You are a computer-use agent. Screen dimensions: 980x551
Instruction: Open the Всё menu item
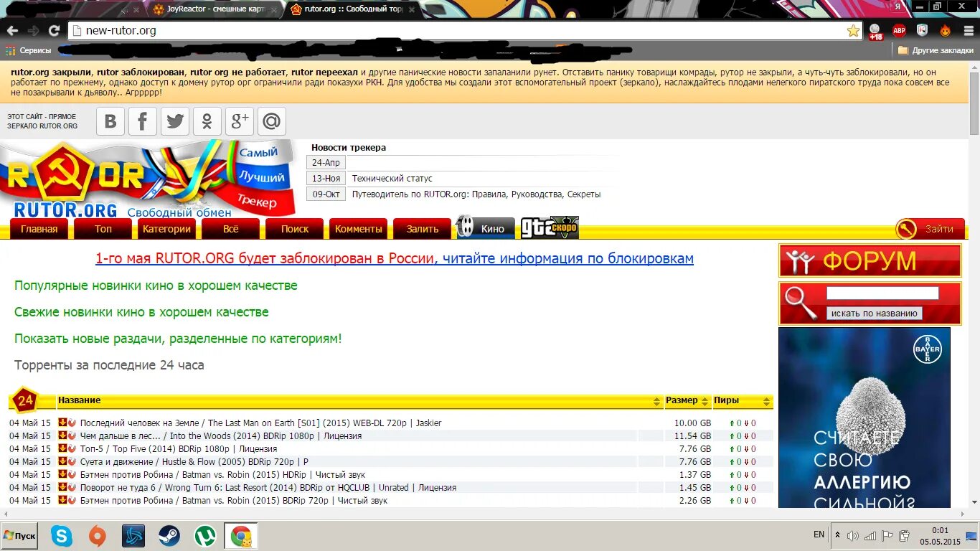[231, 229]
